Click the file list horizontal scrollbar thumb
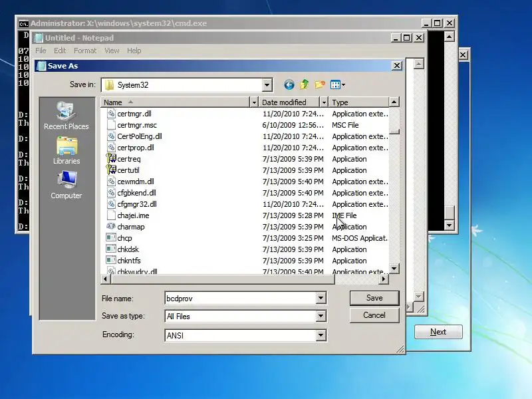532x399 pixels. 223,279
